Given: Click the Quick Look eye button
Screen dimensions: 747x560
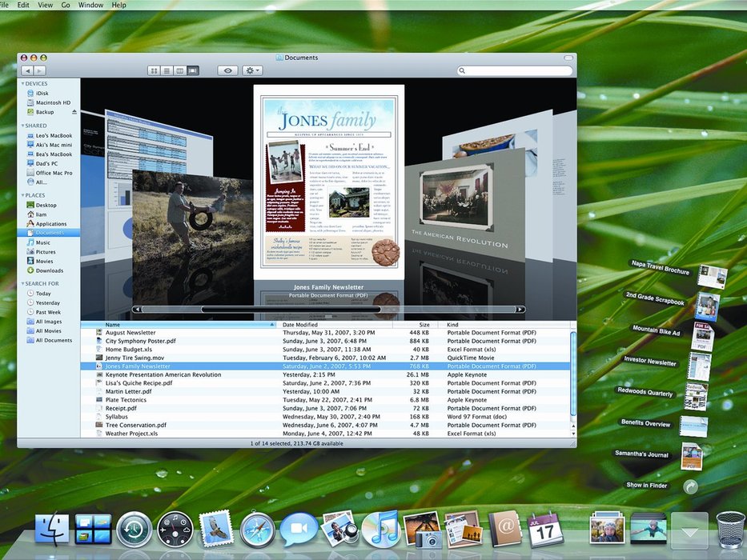Looking at the screenshot, I should (227, 70).
